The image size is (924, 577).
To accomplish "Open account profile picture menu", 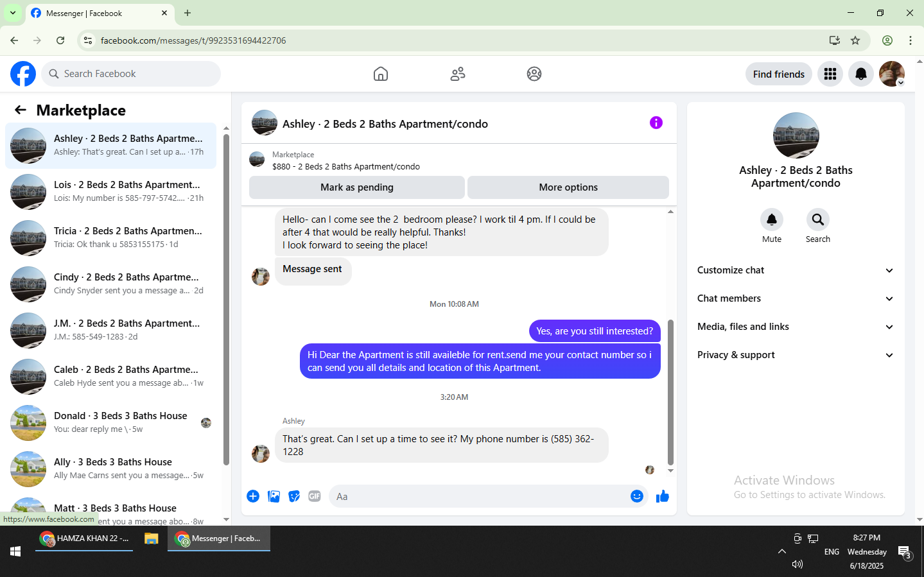I will click(892, 74).
